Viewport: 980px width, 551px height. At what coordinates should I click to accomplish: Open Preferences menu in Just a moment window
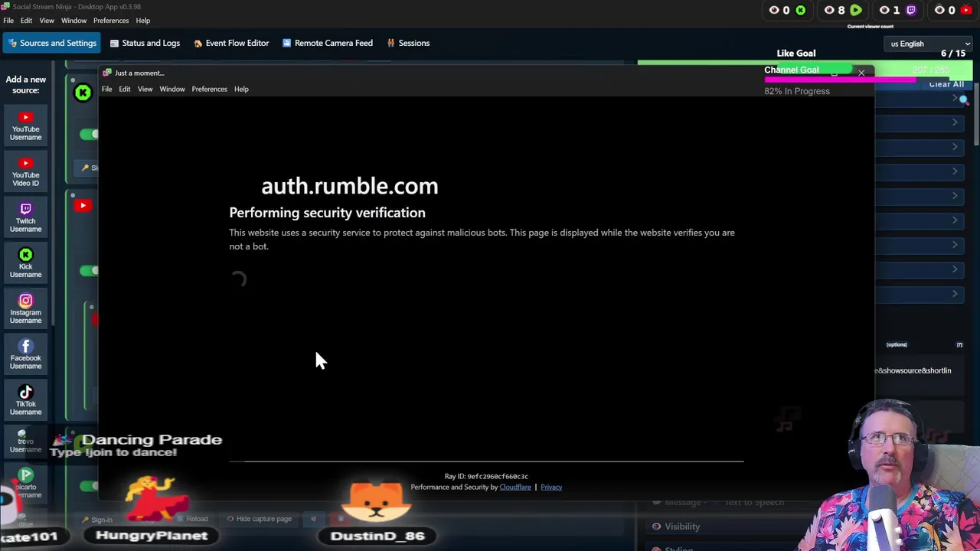point(209,89)
